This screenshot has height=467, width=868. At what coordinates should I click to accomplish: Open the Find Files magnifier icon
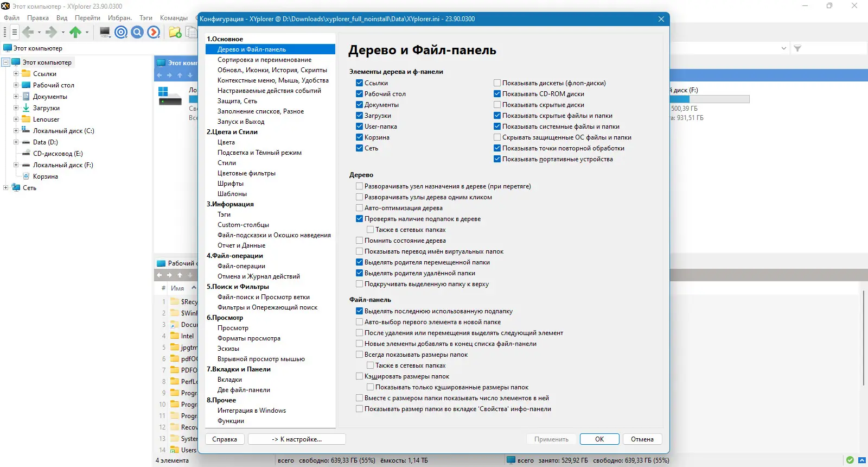[x=137, y=33]
